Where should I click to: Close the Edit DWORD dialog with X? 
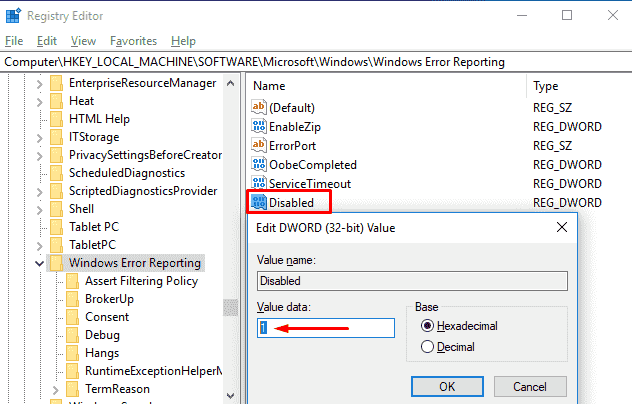click(562, 227)
